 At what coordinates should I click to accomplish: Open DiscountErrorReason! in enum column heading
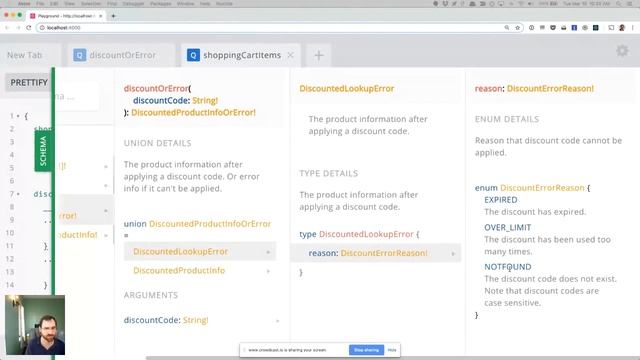[x=550, y=89]
